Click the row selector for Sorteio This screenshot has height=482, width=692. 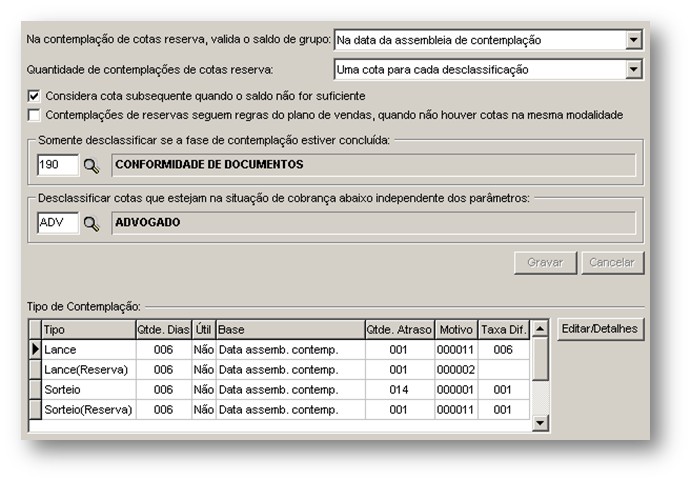35,390
